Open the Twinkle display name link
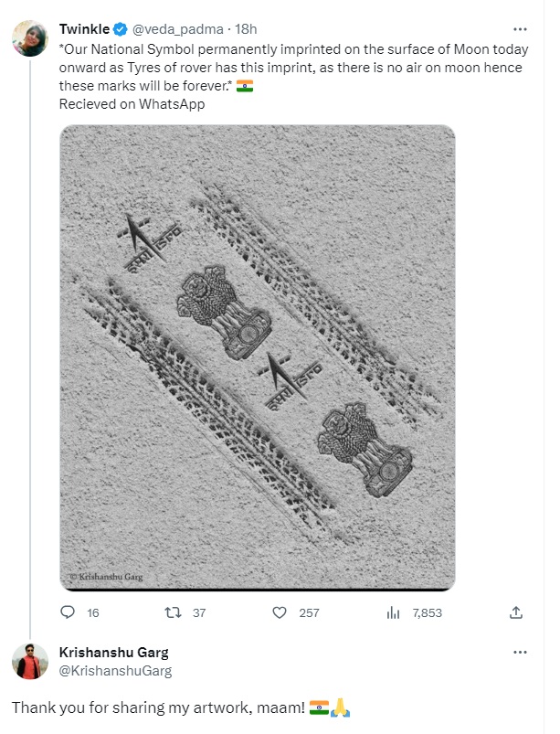This screenshot has height=734, width=560. 84,28
